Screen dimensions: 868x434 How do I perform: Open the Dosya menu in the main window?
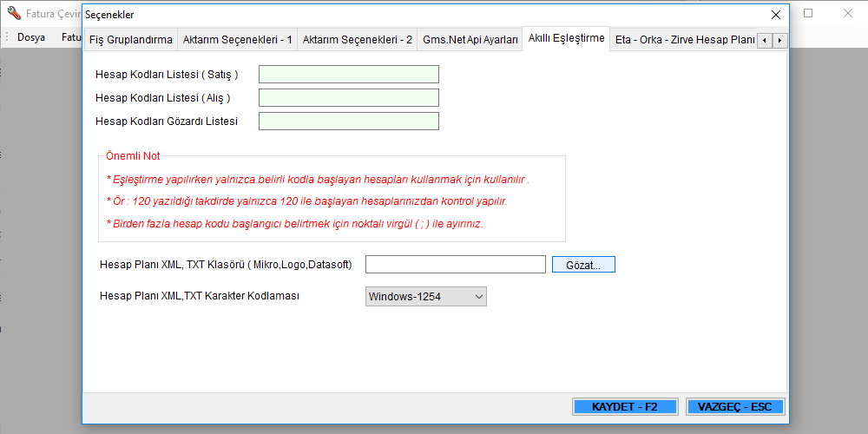[x=31, y=37]
